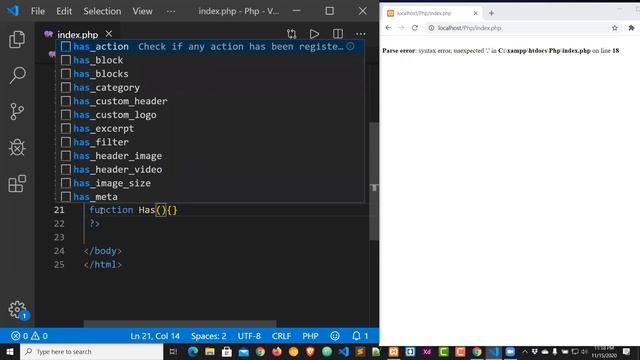Open editor More Actions ellipsis
The width and height of the screenshot is (640, 360).
pyautogui.click(x=360, y=34)
